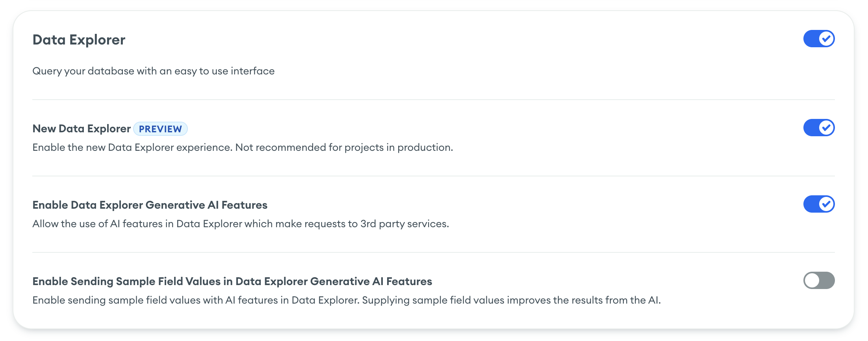Turn off the New Data Explorer preview
The image size is (868, 341).
[819, 128]
